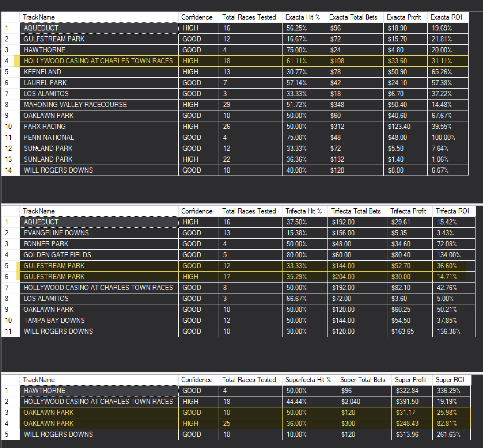
Task: Click the $248.43 super profit cell
Action: click(x=412, y=424)
